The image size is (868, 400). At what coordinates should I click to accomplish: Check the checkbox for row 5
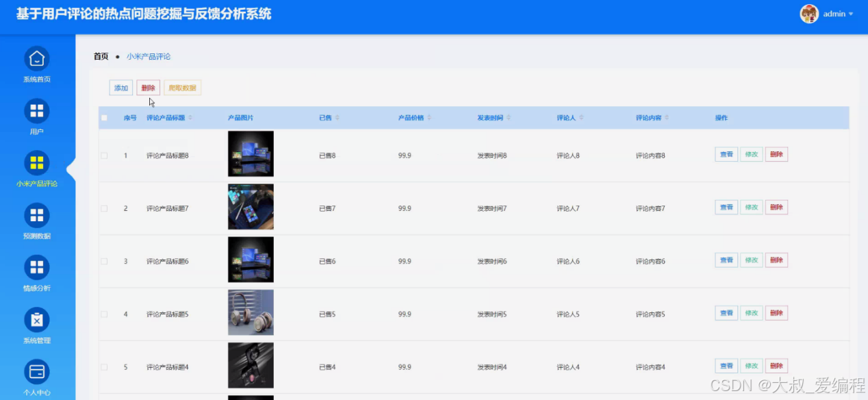click(104, 367)
